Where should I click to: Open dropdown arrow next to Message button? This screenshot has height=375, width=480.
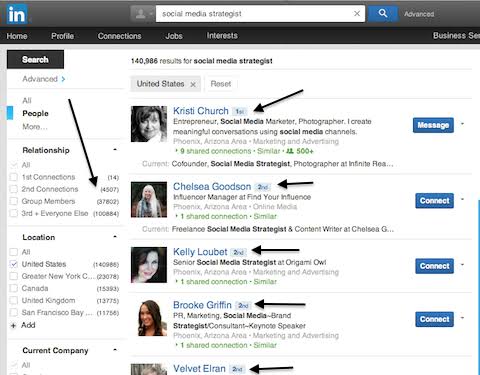[462, 124]
